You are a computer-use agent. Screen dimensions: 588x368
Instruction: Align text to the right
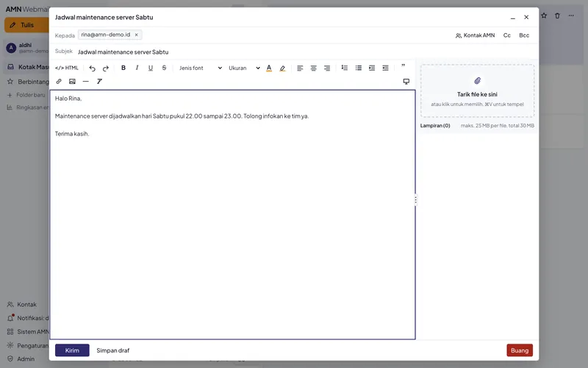(x=327, y=68)
